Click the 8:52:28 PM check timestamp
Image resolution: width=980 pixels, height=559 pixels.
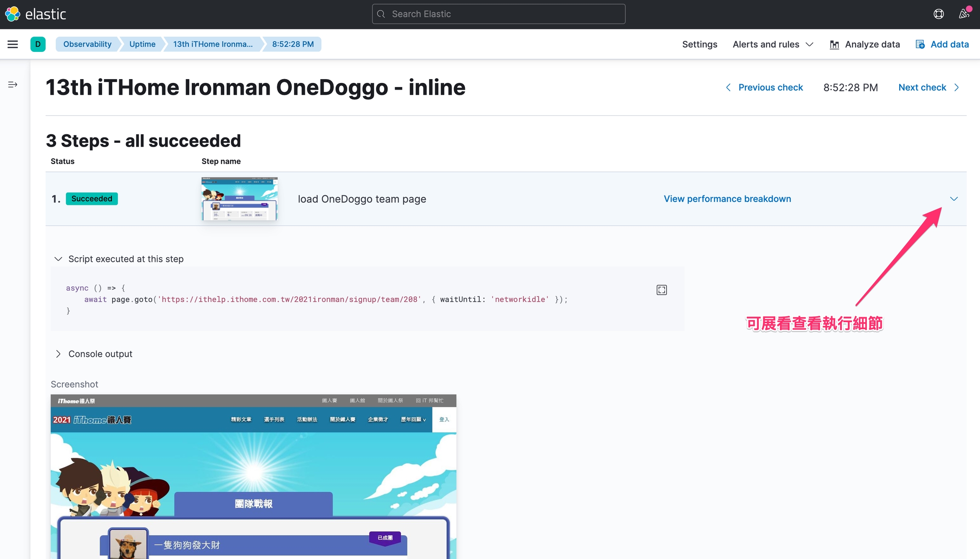pyautogui.click(x=850, y=88)
